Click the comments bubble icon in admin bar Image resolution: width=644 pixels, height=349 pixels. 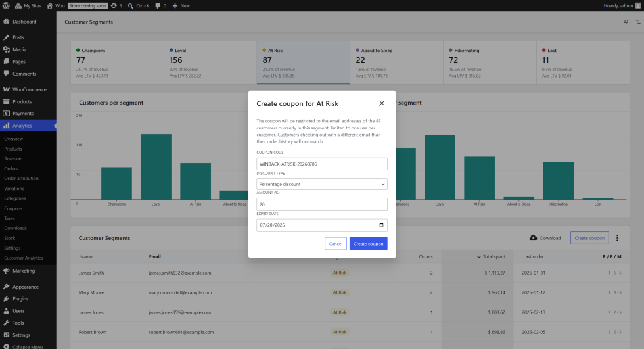158,6
